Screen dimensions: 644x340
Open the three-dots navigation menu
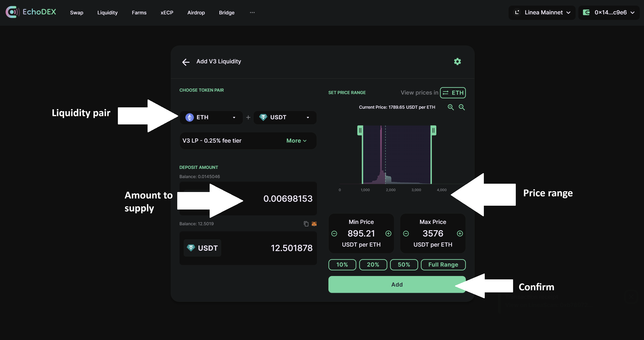coord(252,13)
